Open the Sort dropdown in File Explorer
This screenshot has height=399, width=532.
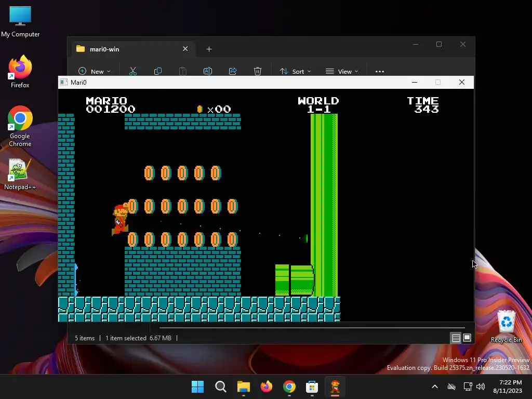coord(295,71)
